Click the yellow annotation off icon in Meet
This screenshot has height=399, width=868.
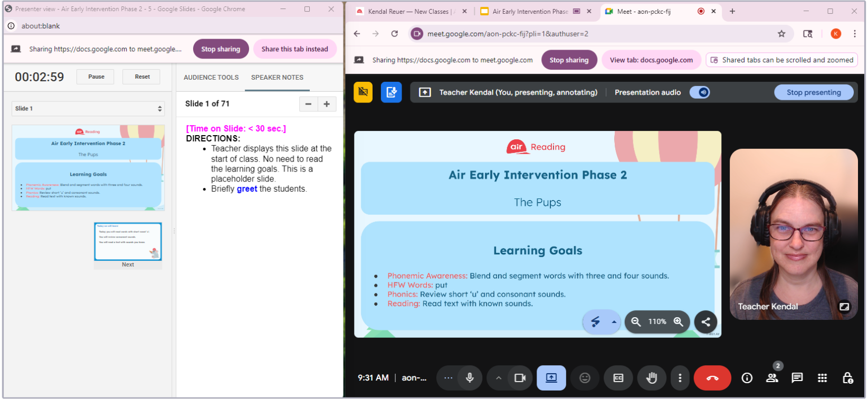click(x=363, y=92)
